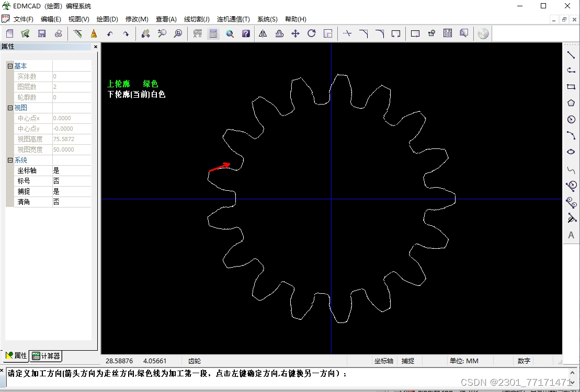580x392 pixels.
Task: Click the zoom window magnifier icon
Action: pos(178,33)
